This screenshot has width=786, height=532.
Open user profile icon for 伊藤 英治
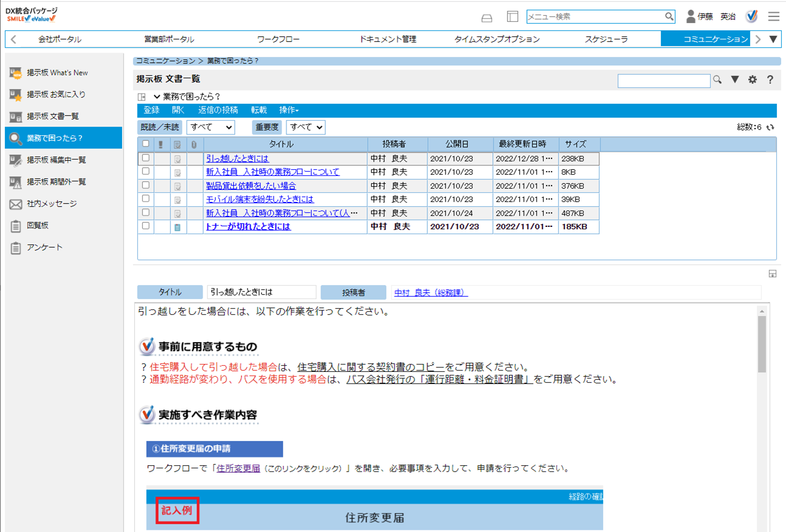(690, 16)
